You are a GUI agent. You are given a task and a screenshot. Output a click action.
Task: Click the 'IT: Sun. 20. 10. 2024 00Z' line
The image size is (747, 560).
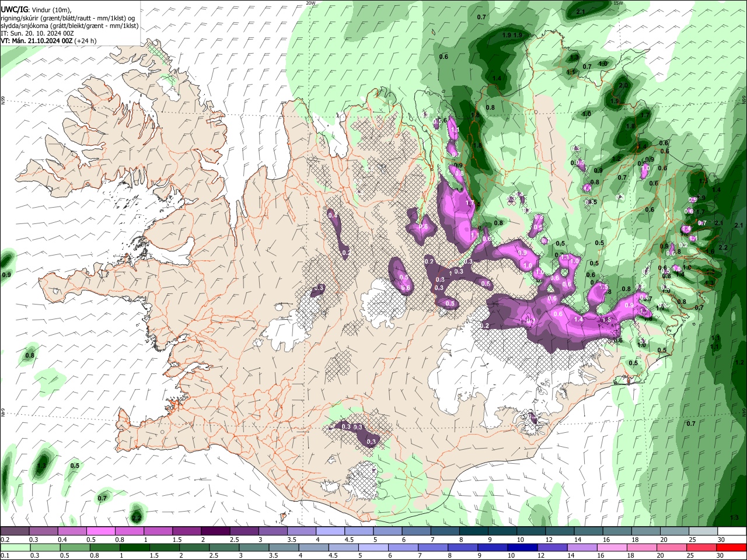coord(37,33)
